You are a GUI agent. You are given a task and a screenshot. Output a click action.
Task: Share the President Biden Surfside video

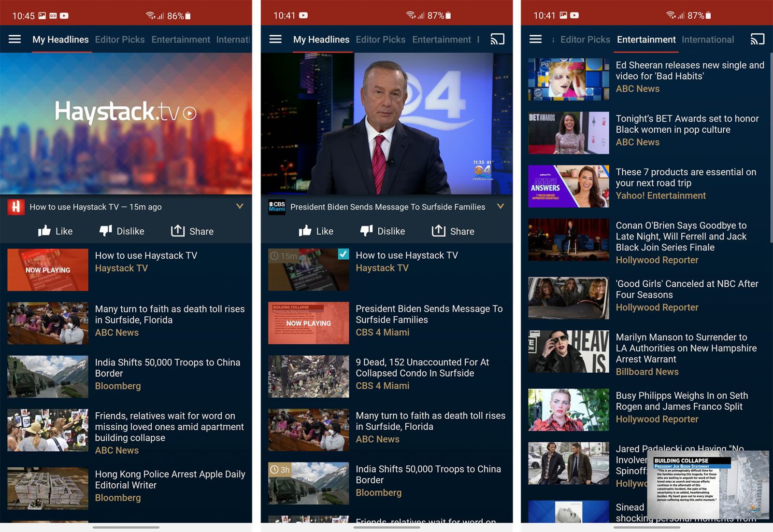pos(453,231)
